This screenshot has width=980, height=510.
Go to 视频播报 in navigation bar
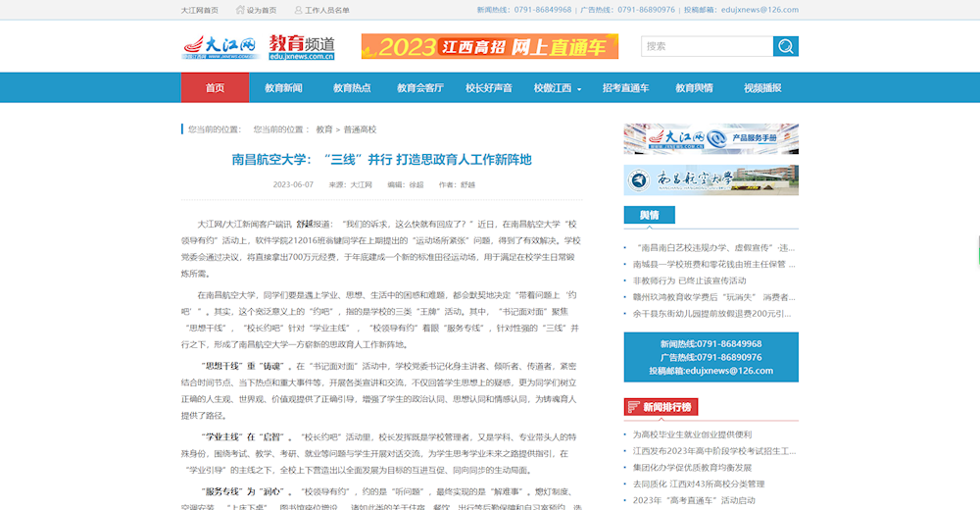(x=762, y=88)
